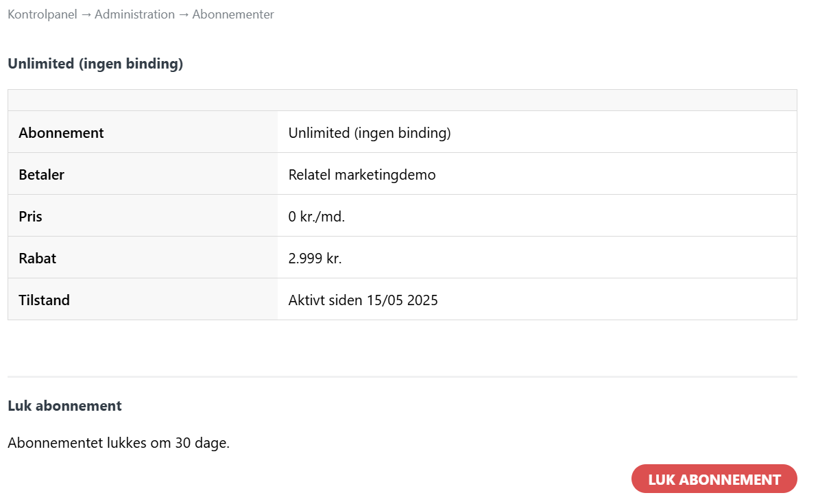Select the text Abonnementet lukkes om 30 dage
This screenshot has width=831, height=504.
pyautogui.click(x=119, y=443)
